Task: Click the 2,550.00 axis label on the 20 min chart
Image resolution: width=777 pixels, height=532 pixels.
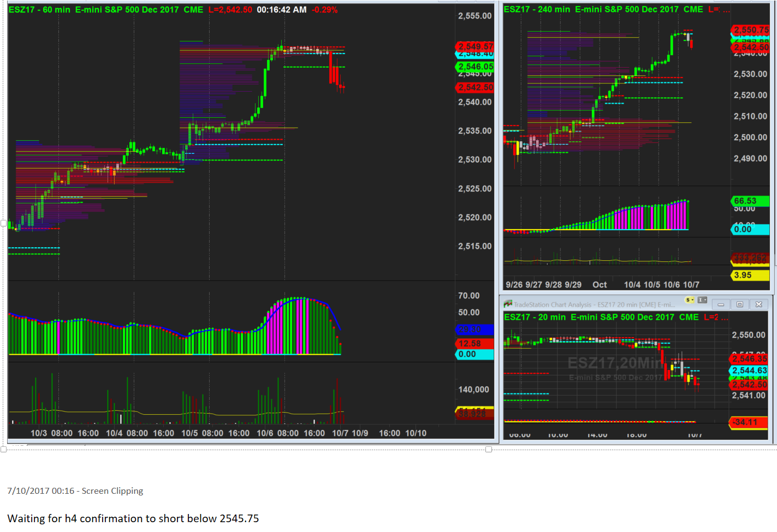Action: pos(749,335)
